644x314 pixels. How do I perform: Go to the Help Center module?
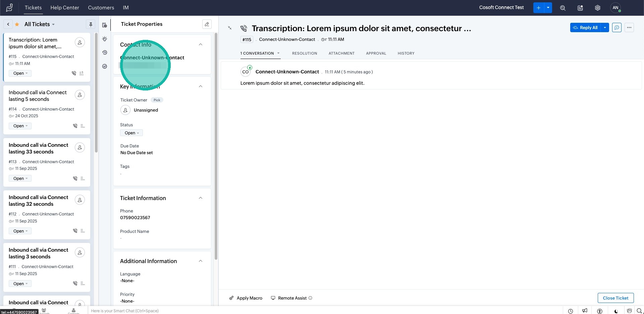pos(65,8)
